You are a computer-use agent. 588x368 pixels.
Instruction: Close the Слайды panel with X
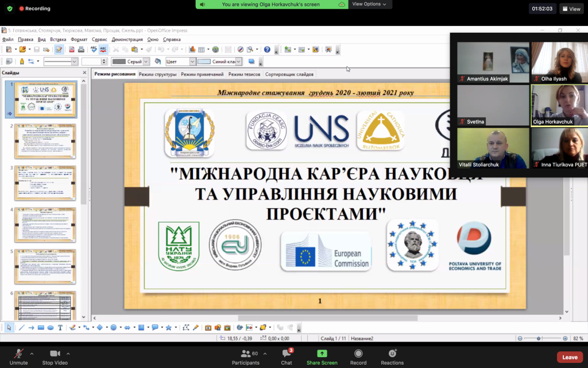pos(84,72)
